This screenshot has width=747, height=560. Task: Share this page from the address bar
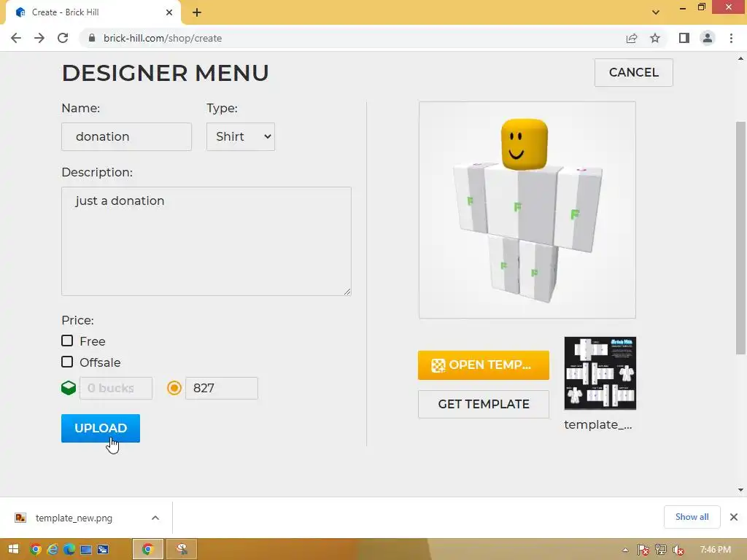pos(632,38)
